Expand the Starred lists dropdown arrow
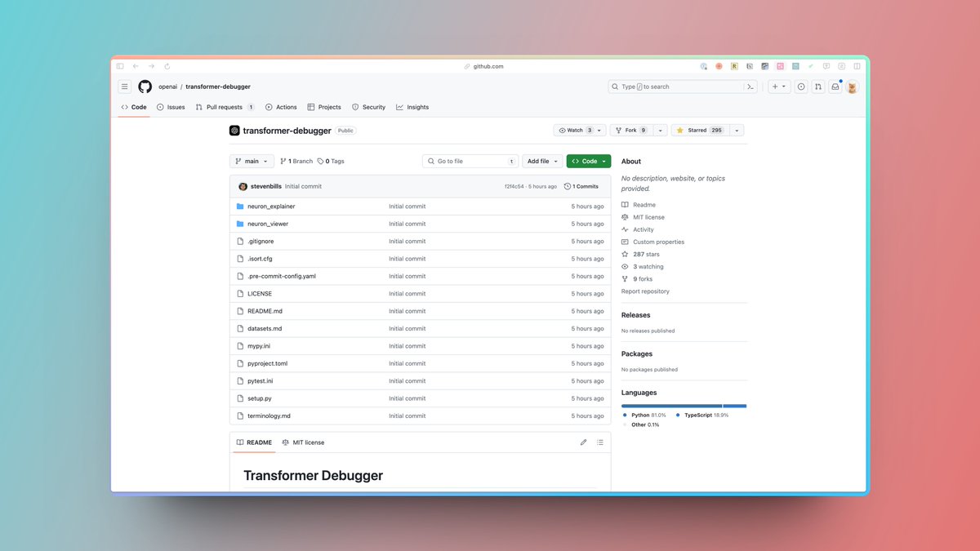This screenshot has width=980, height=551. 737,131
